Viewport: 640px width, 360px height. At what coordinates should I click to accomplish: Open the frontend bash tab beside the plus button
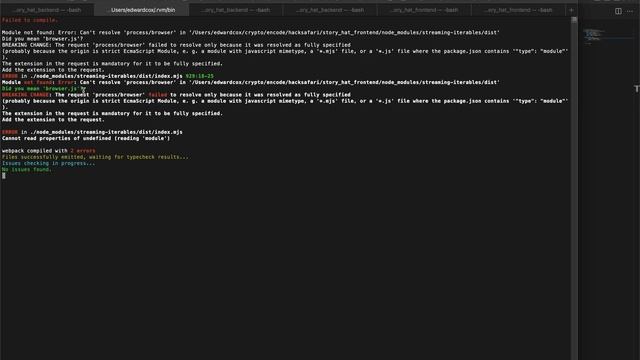518,10
